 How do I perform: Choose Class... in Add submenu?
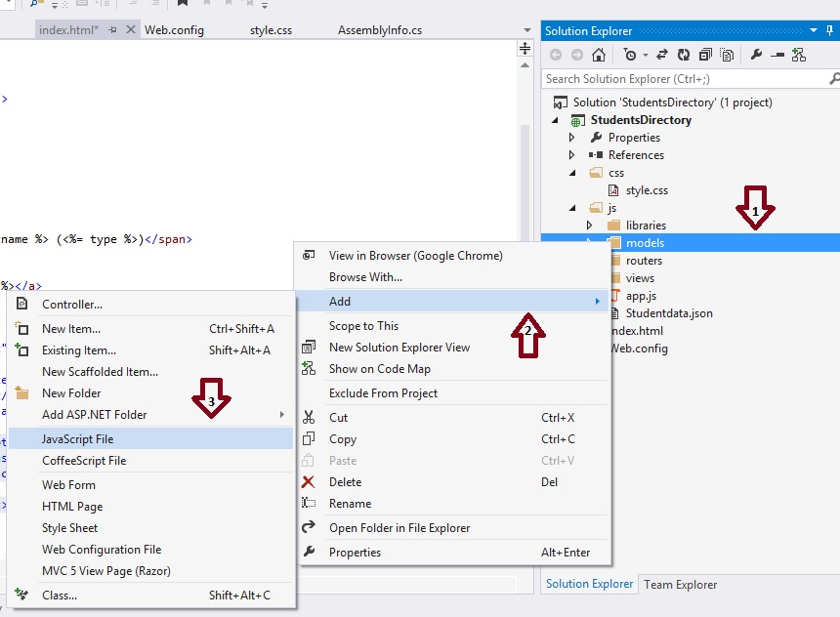point(151,596)
